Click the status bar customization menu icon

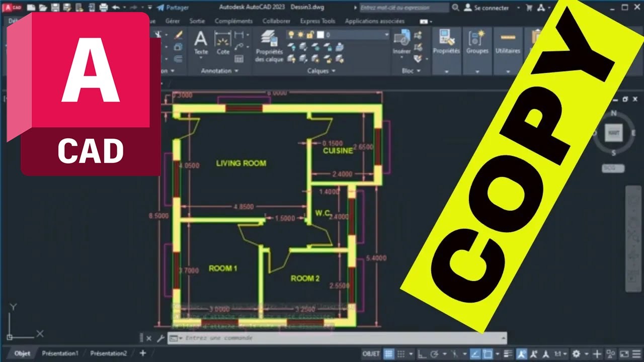635,354
